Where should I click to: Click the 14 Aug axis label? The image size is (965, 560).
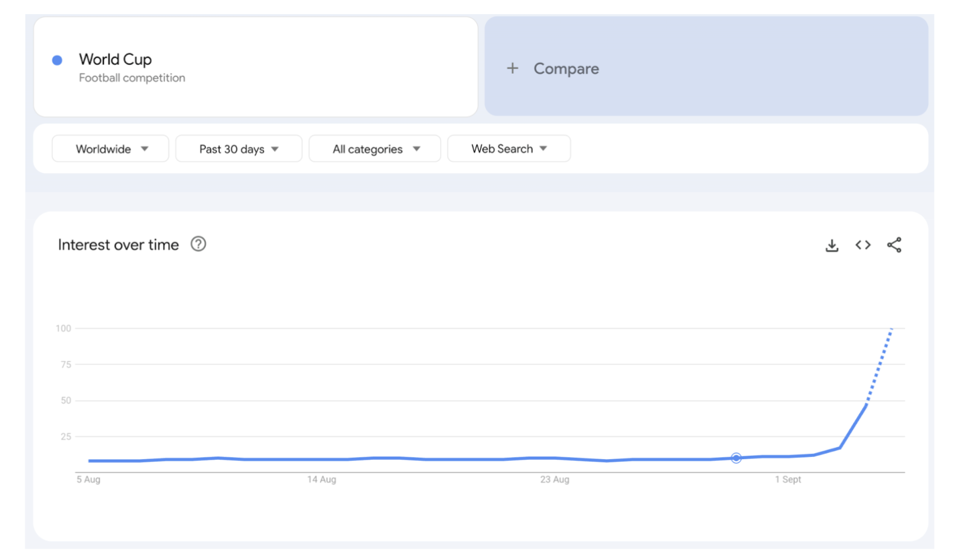(321, 479)
